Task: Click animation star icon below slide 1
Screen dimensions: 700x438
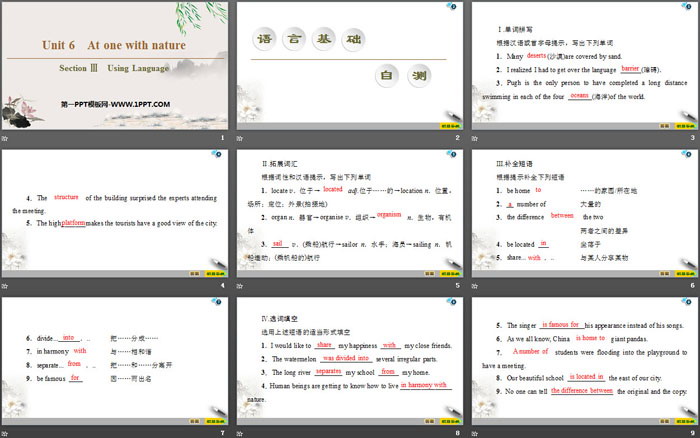Action: coord(4,138)
